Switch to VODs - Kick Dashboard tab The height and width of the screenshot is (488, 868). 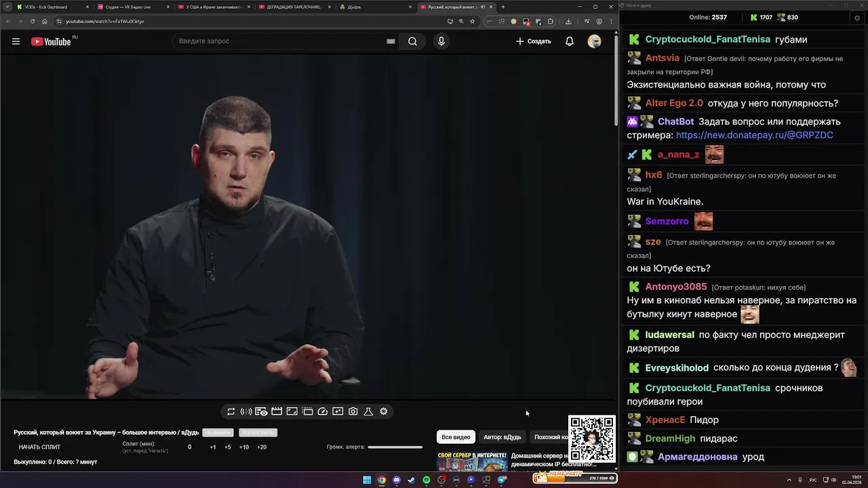pyautogui.click(x=54, y=7)
